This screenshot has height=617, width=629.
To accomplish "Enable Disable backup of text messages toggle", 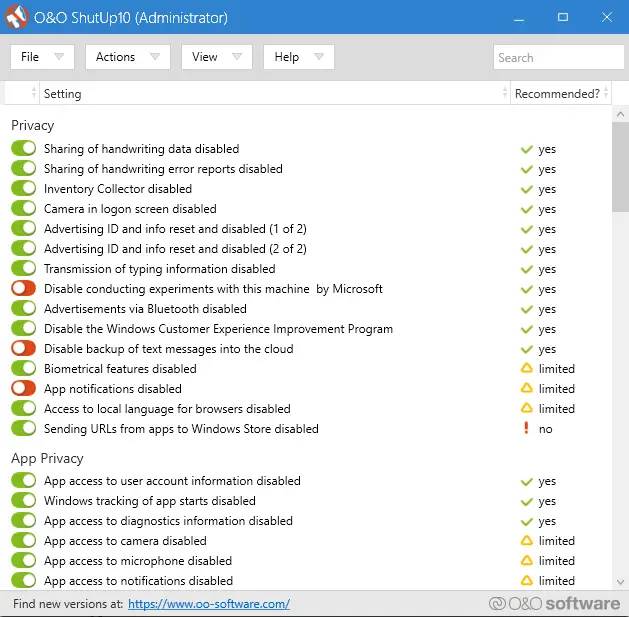I will (23, 349).
